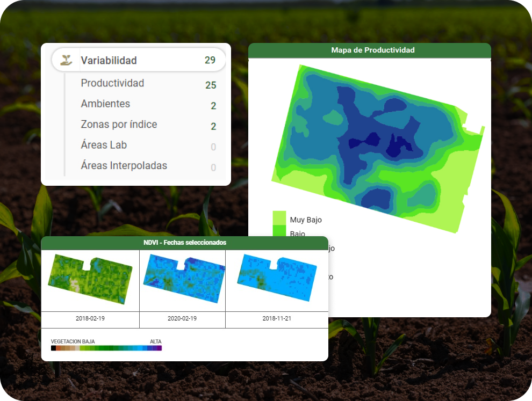532x401 pixels.
Task: Click the VEGETACION BAJA scale label
Action: tap(73, 341)
